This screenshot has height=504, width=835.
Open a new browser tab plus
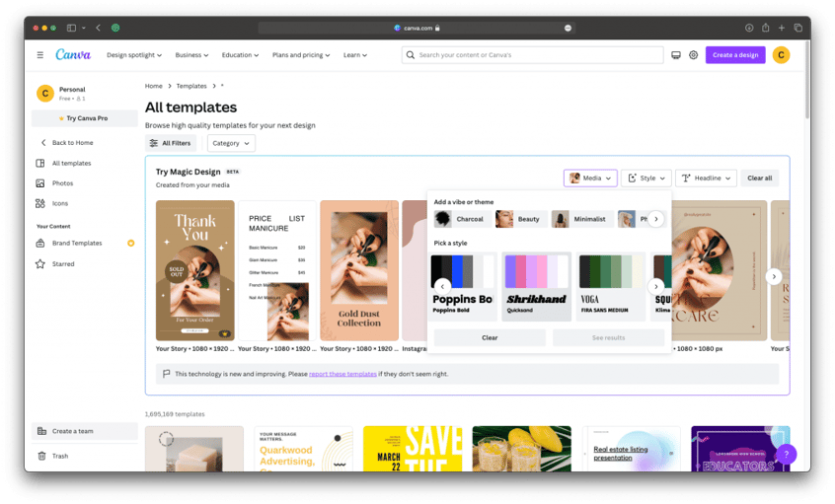(782, 28)
